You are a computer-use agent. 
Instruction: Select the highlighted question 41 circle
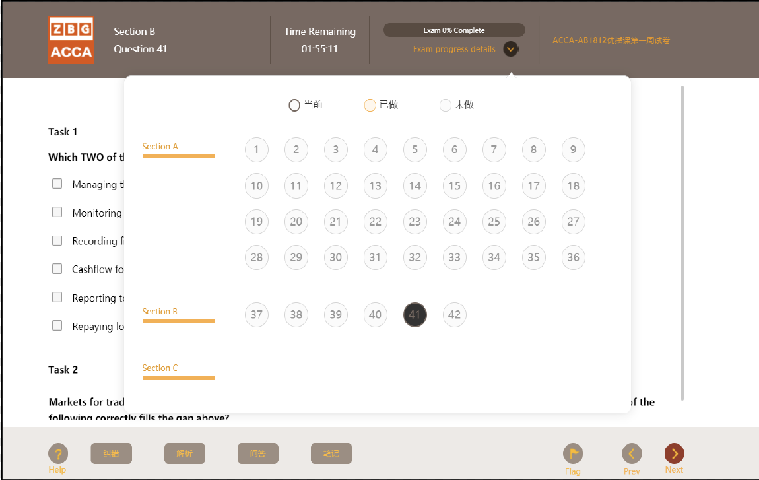(x=415, y=315)
